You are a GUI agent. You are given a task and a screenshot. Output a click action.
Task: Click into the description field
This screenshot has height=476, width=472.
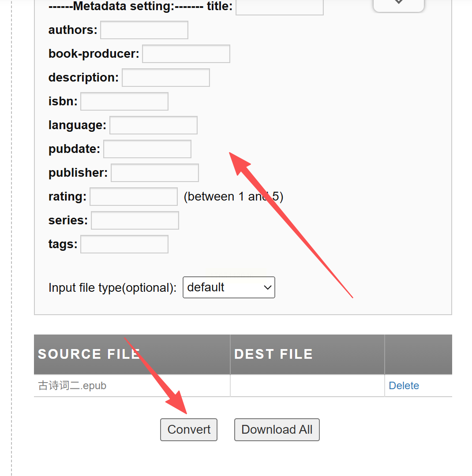(165, 78)
